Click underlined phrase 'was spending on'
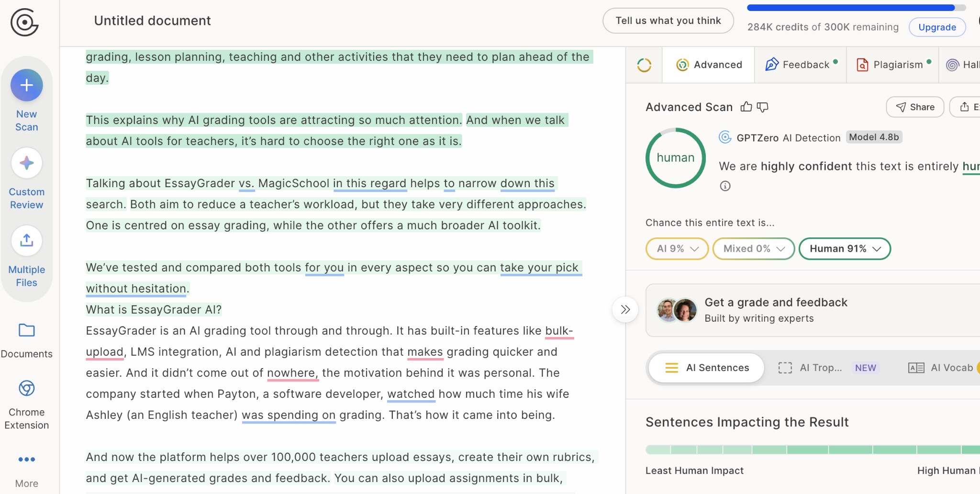The image size is (980, 494). [x=289, y=415]
